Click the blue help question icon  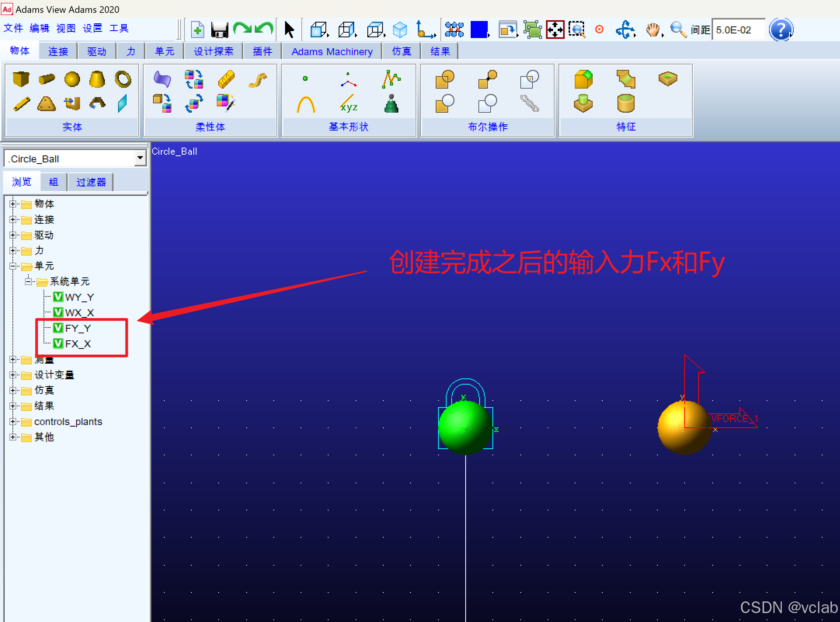click(x=781, y=30)
